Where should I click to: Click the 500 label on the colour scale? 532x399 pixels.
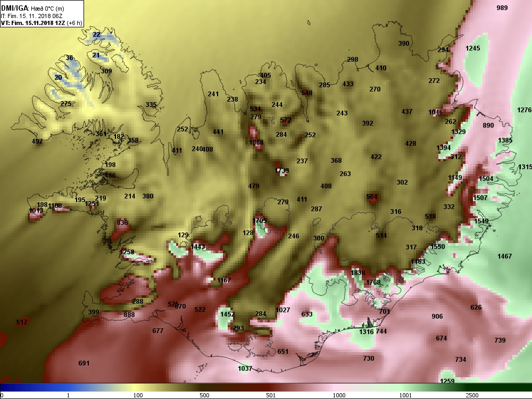click(x=205, y=395)
